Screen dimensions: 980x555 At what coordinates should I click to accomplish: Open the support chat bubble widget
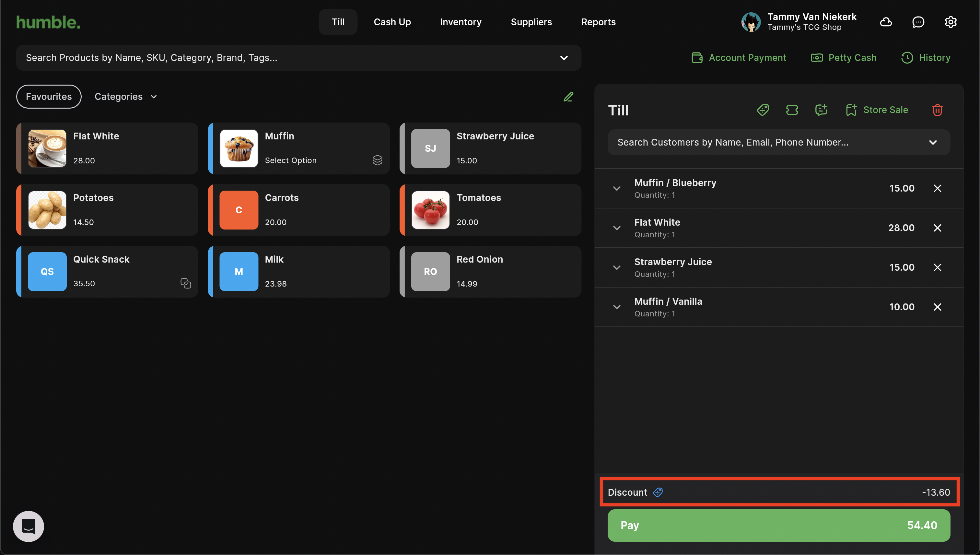point(29,526)
